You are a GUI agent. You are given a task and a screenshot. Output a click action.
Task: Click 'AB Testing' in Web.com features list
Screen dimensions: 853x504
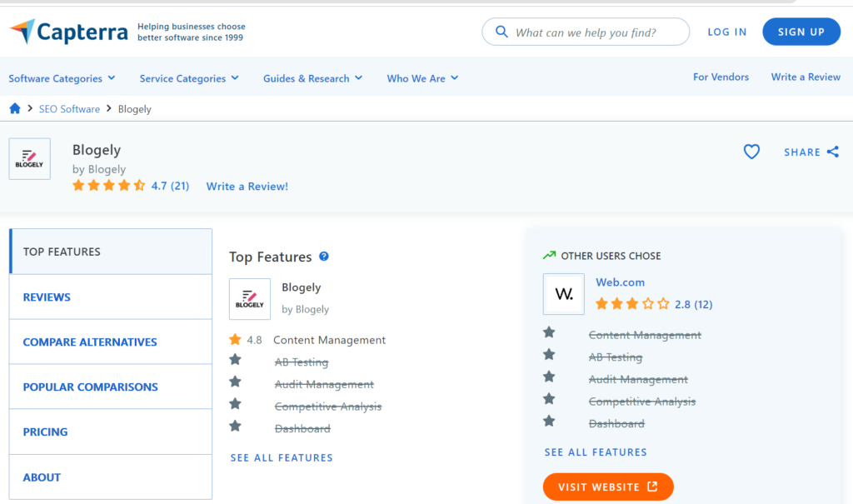point(616,357)
